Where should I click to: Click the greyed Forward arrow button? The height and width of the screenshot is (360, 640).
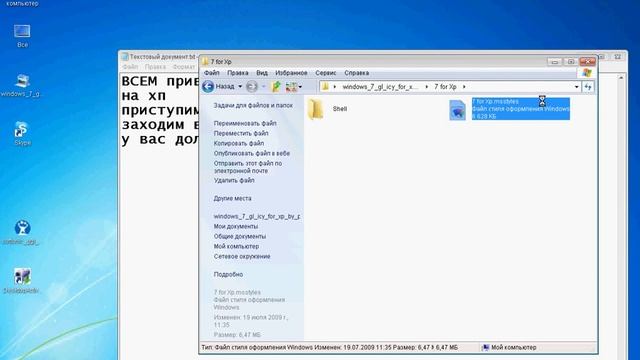252,87
